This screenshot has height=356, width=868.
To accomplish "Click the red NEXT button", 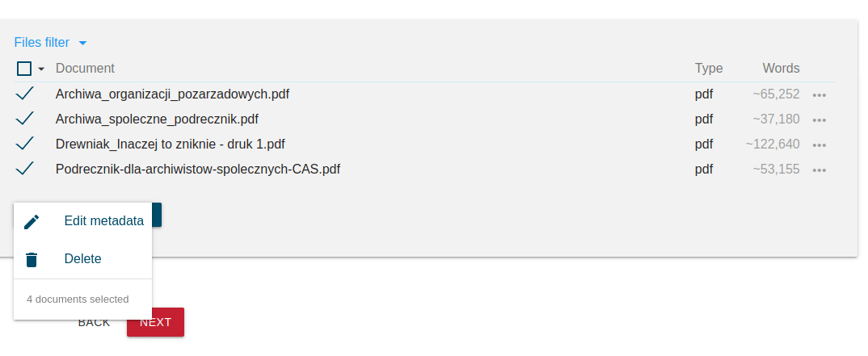I will 155,322.
